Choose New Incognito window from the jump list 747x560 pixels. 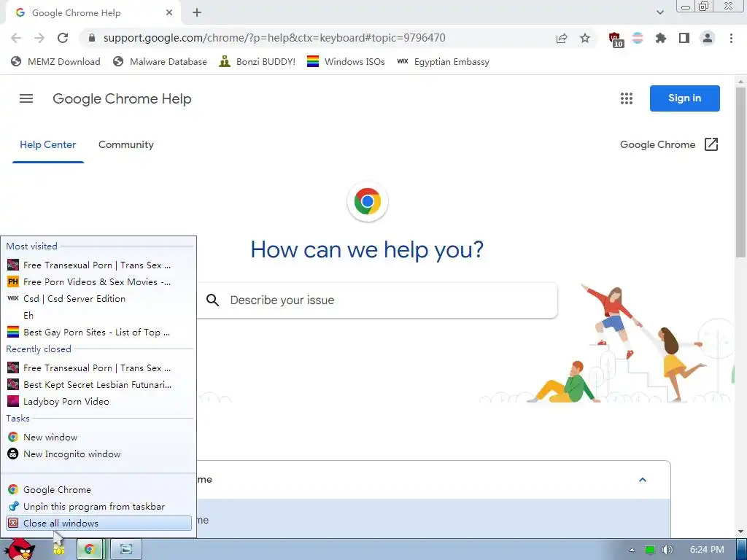click(x=99, y=454)
